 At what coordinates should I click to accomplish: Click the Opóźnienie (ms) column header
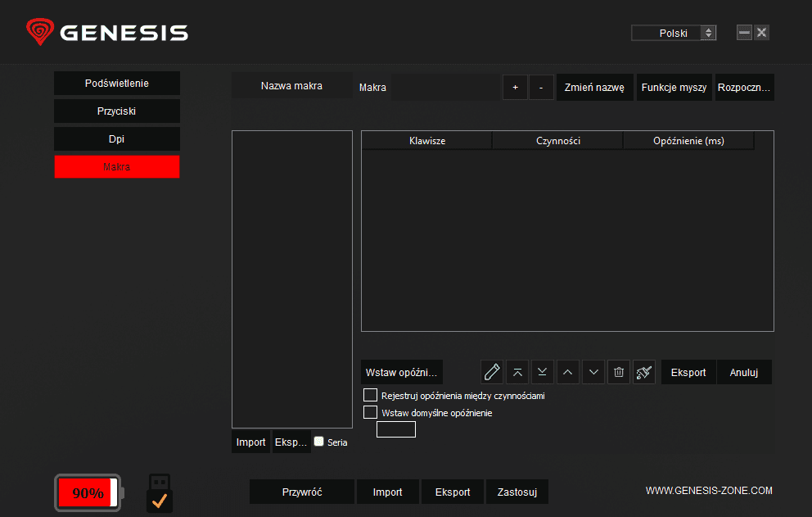[x=688, y=141]
